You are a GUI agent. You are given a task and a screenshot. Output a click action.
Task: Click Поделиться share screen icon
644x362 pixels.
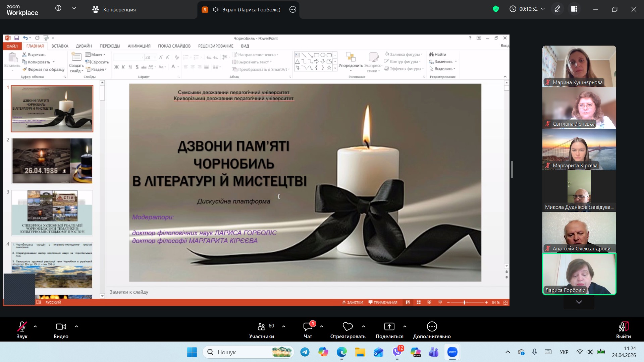click(x=389, y=327)
